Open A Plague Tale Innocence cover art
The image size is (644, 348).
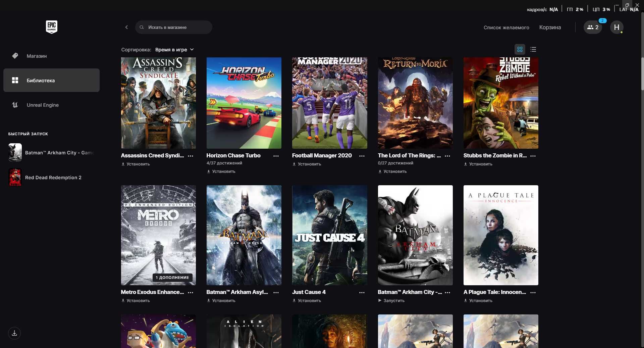pyautogui.click(x=501, y=235)
